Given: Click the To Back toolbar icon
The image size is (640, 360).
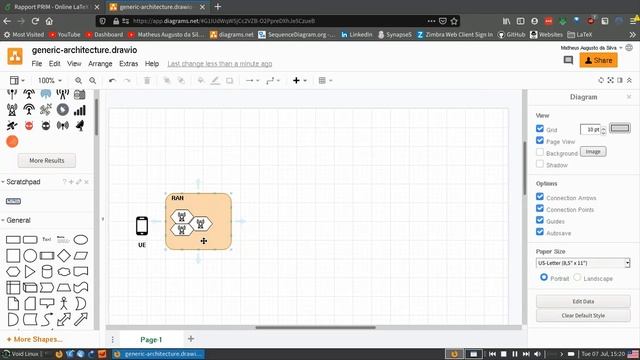Looking at the screenshot, I should 181,81.
